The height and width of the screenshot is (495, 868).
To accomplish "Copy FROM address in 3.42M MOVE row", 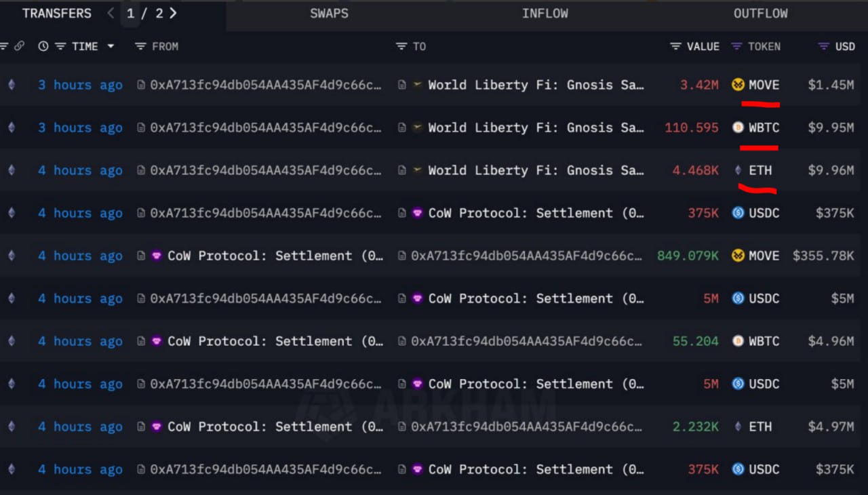I will tap(141, 85).
